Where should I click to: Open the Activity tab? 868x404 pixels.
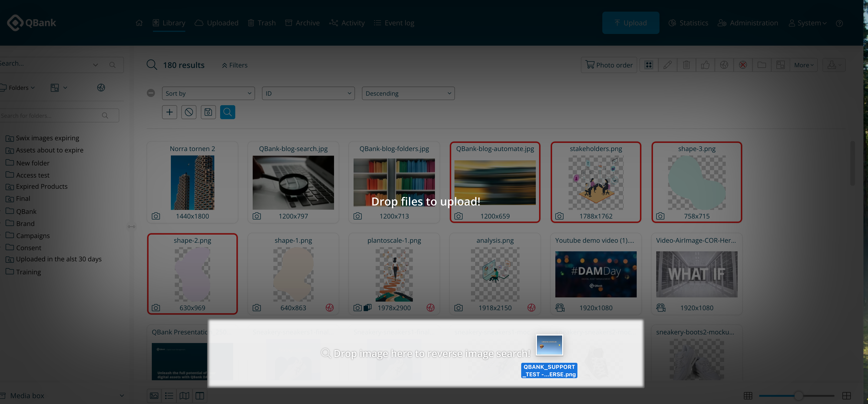[x=347, y=23]
